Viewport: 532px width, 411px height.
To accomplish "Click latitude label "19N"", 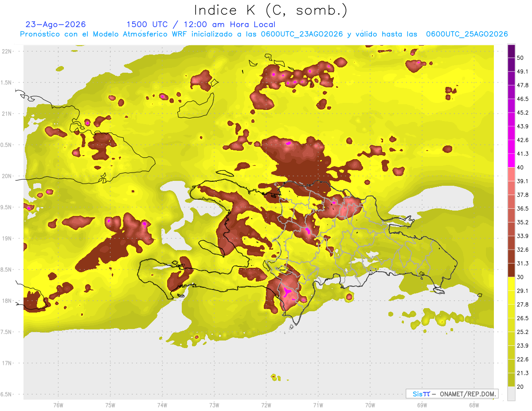I will pos(7,239).
